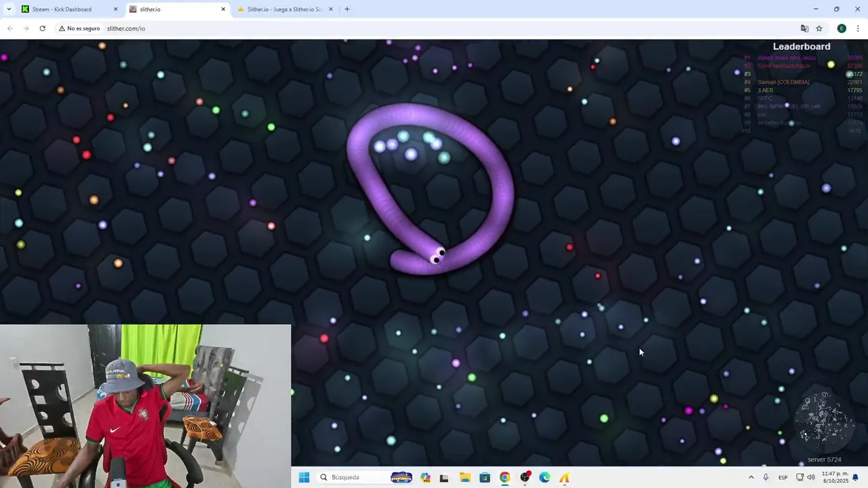Change the ESP input language
This screenshot has width=868, height=488.
click(783, 477)
